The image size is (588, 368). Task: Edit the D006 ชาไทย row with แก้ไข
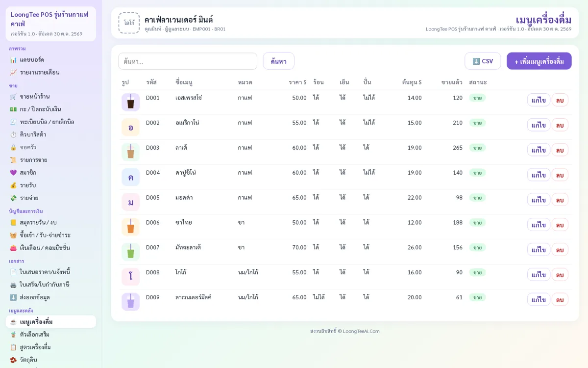539,225
